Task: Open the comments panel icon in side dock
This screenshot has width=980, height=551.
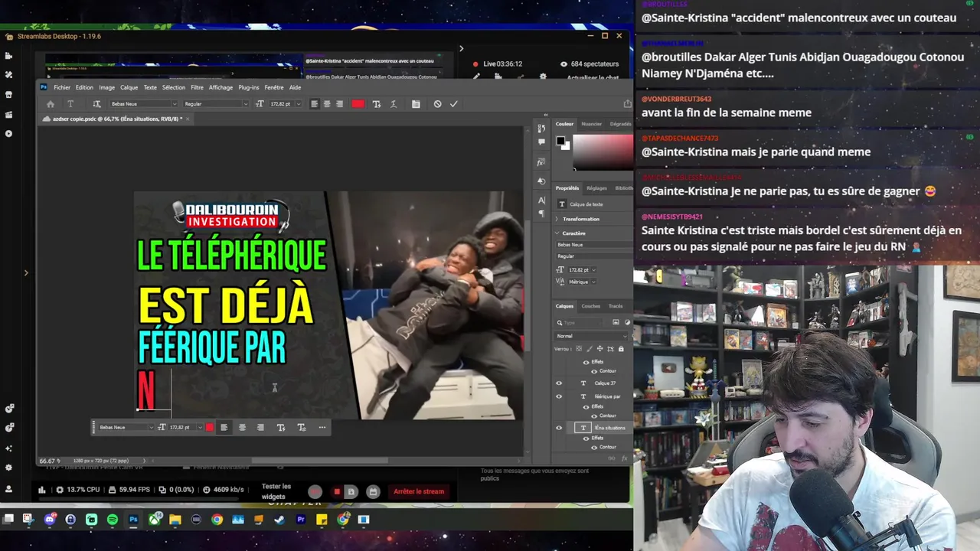Action: point(541,142)
